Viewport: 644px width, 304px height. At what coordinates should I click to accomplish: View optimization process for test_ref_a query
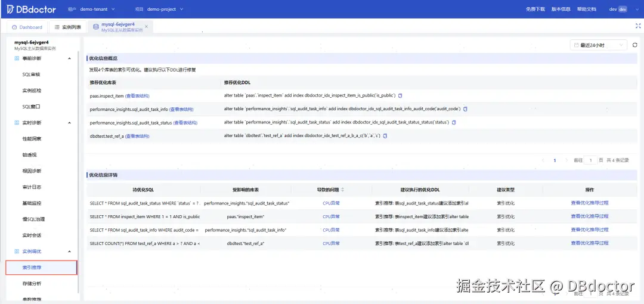coord(589,243)
